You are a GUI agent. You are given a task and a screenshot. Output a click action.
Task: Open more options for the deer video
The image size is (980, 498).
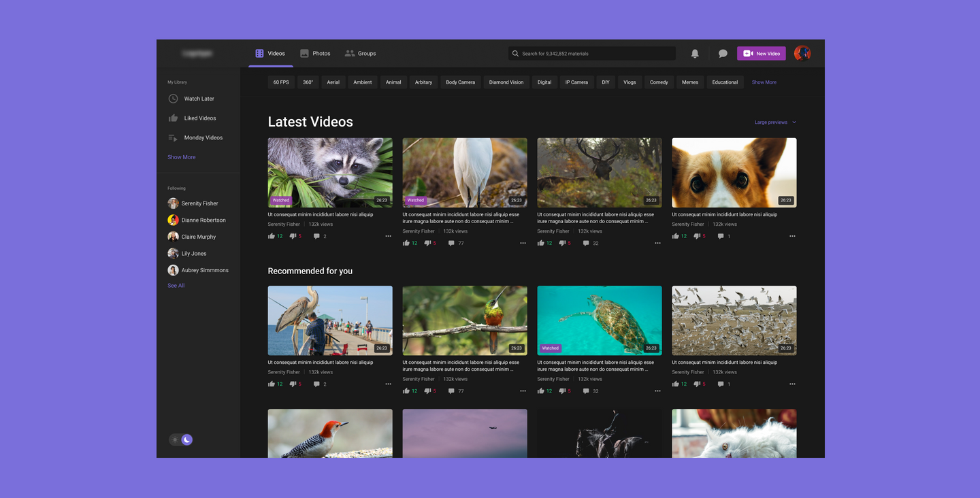[x=657, y=243]
